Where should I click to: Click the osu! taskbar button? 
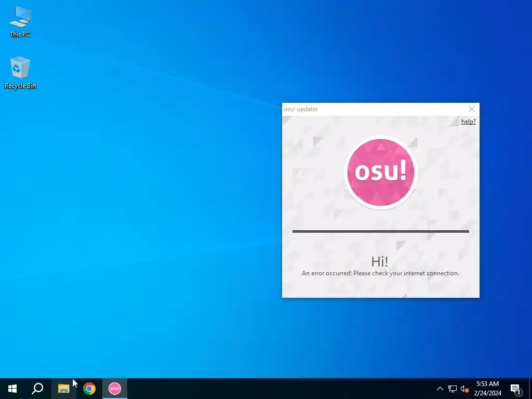[115, 389]
